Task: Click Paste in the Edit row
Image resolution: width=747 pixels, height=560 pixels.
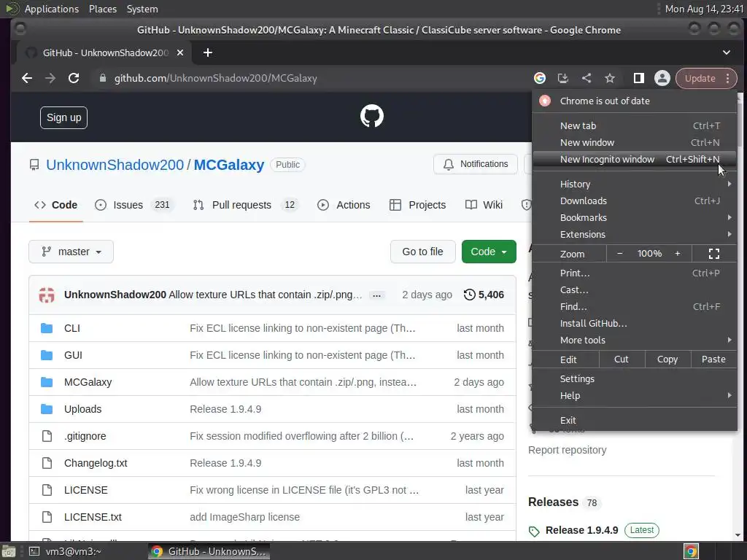Action: pos(713,359)
